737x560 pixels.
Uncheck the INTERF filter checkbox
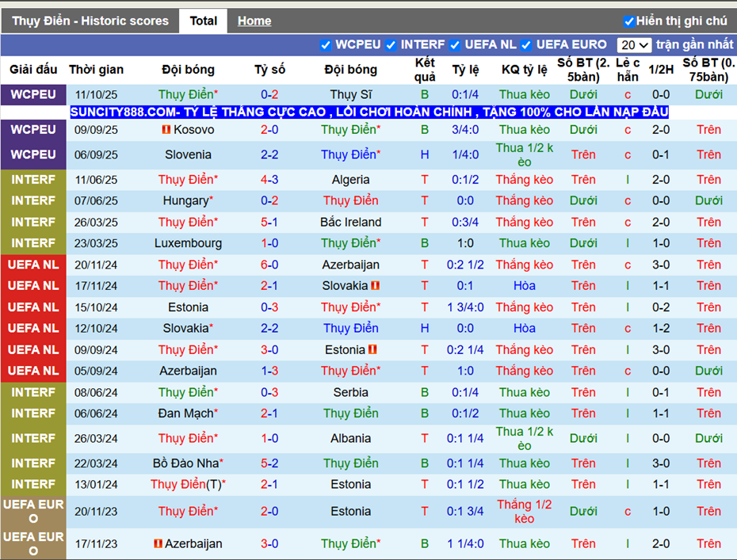391,45
